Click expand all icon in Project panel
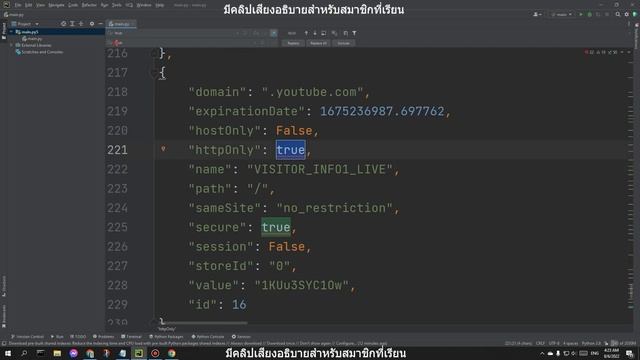Image resolution: width=640 pixels, height=360 pixels. [x=72, y=24]
